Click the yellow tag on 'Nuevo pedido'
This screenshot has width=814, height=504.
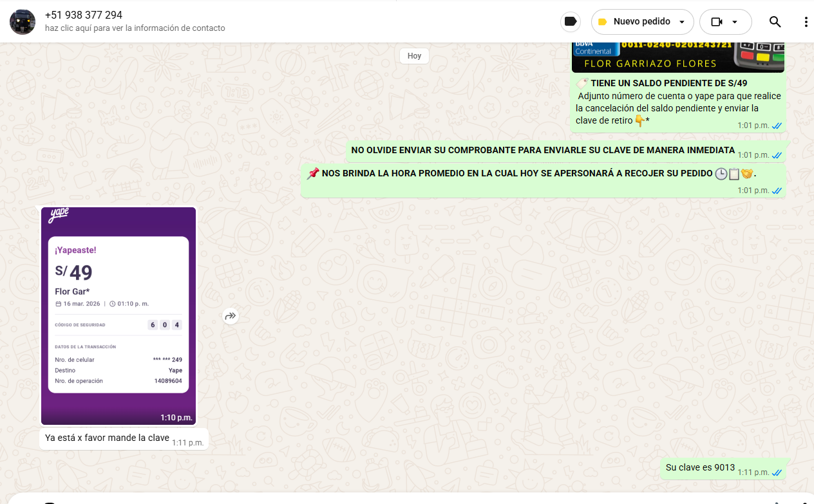click(603, 22)
